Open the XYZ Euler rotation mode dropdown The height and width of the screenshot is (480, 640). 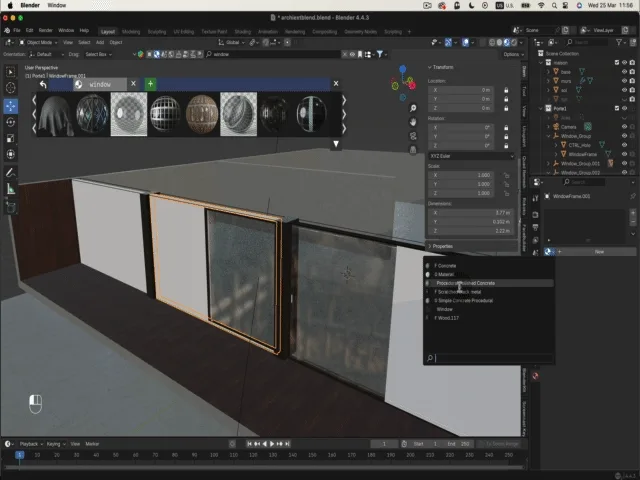[472, 155]
